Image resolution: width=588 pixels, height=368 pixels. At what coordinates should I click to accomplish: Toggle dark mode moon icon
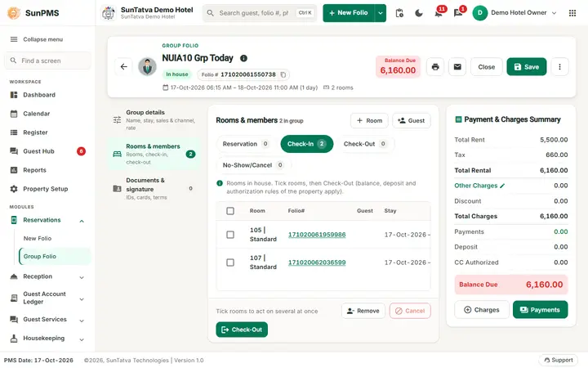[x=419, y=13]
